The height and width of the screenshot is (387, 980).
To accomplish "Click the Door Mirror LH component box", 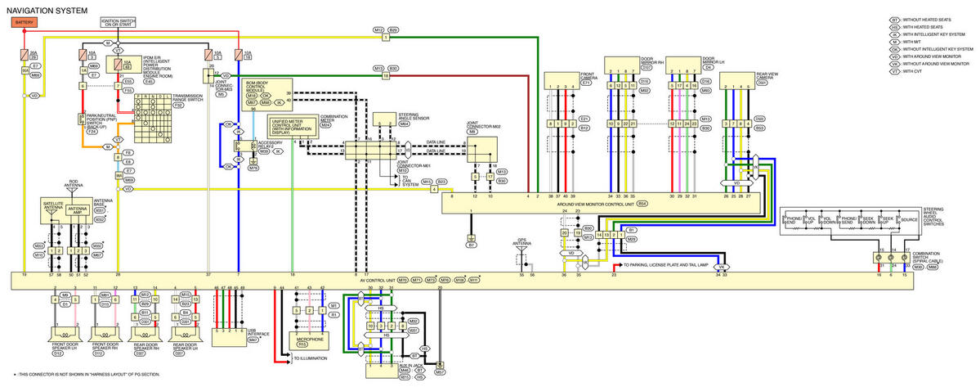I will tap(682, 64).
